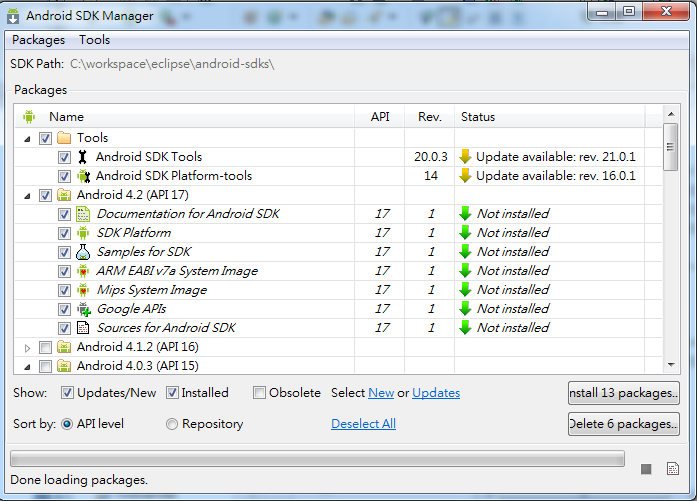
Task: Click the SDK Platform green android icon
Action: coord(83,233)
